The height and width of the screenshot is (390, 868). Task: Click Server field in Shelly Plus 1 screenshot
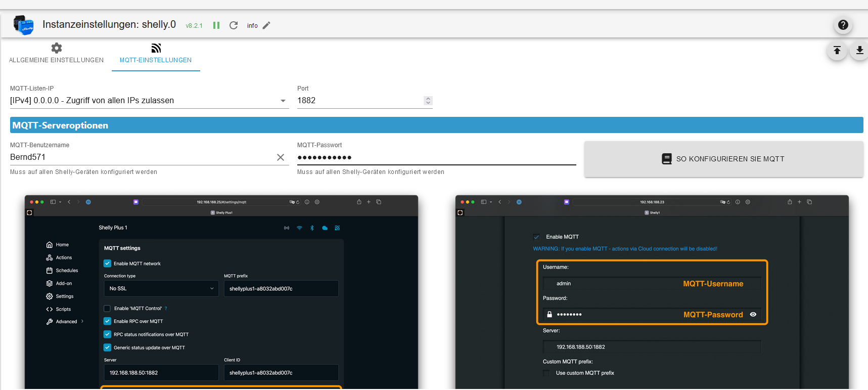161,373
